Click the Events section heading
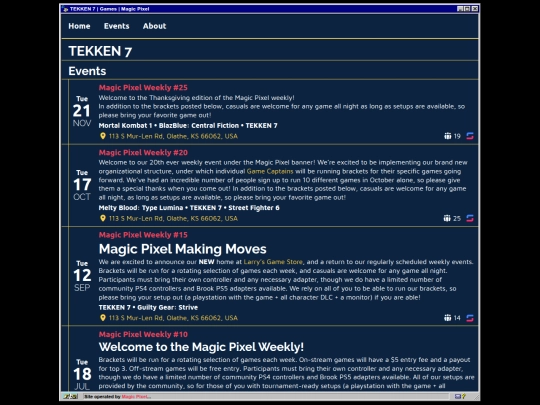 [87, 71]
